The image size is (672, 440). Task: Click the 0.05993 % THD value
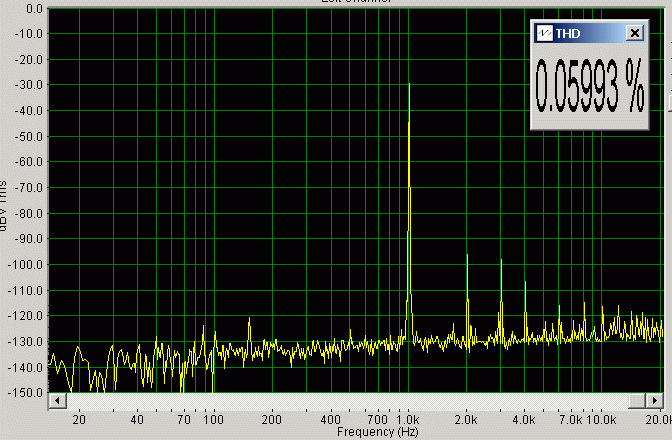pyautogui.click(x=590, y=87)
